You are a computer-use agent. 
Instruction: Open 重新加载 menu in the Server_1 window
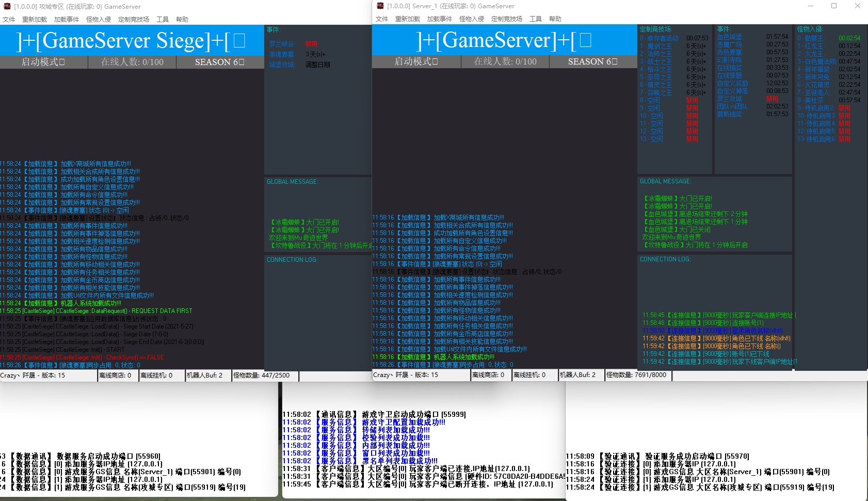coord(407,19)
